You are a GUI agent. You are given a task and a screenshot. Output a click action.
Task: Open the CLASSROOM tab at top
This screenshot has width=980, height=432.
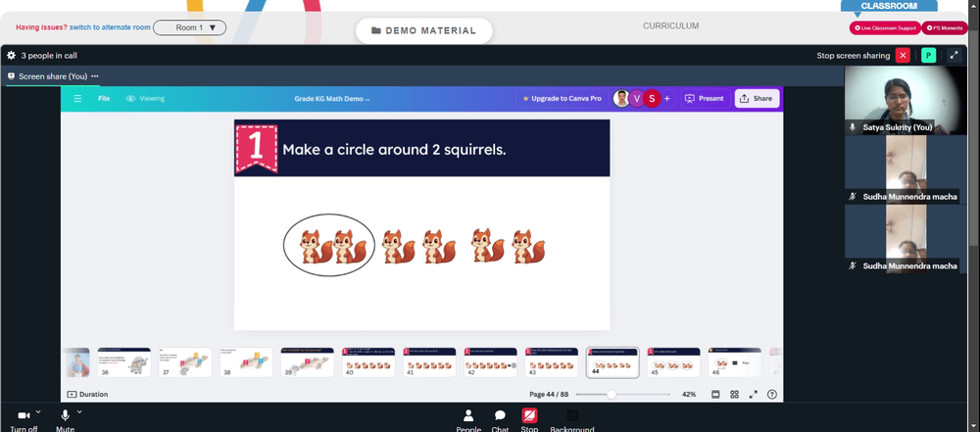tap(889, 6)
